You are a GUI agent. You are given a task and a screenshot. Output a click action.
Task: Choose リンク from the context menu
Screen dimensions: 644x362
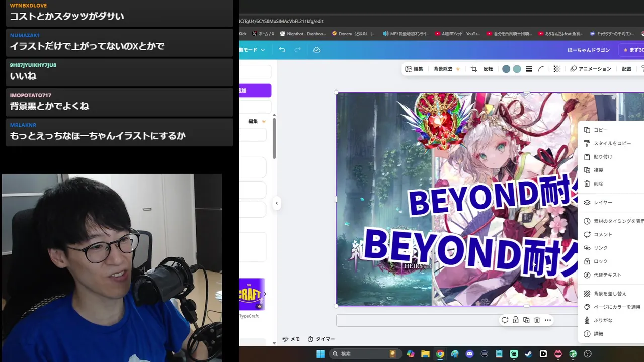click(x=611, y=248)
